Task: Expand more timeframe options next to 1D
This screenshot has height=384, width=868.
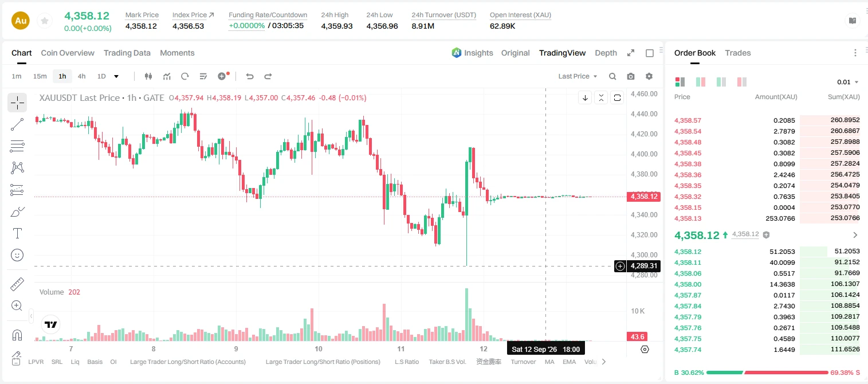Action: (116, 76)
